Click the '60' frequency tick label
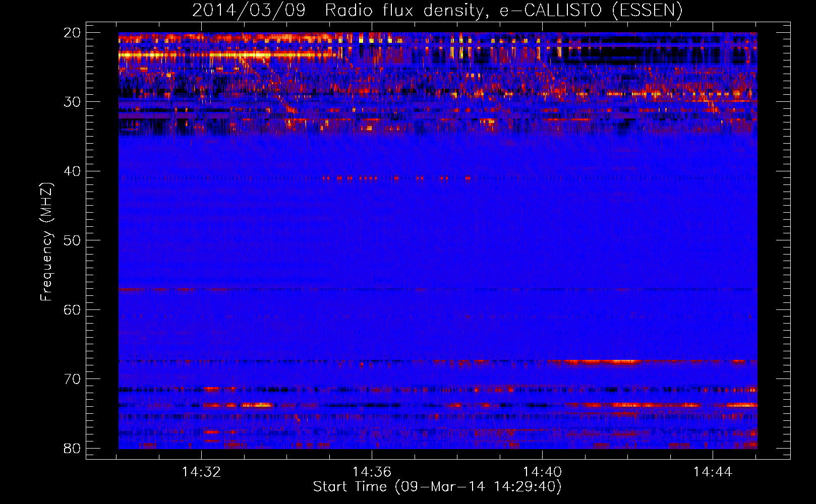Viewport: 816px width, 504px height. 72,309
